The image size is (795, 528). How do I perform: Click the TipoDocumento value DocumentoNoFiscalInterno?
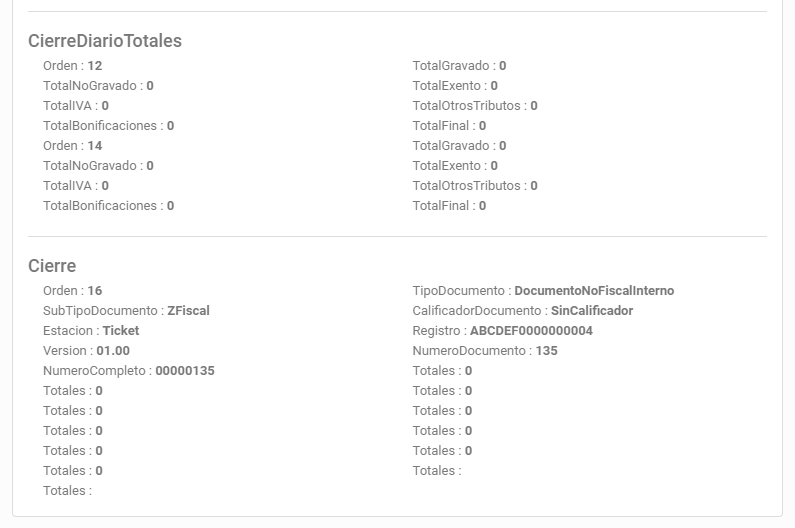594,291
